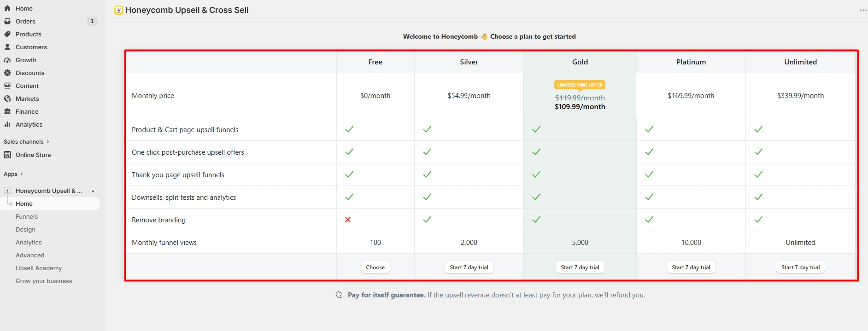Screen dimensions: 868x331
Task: Click the 'Monthly funnel views' row label
Action: pos(164,243)
